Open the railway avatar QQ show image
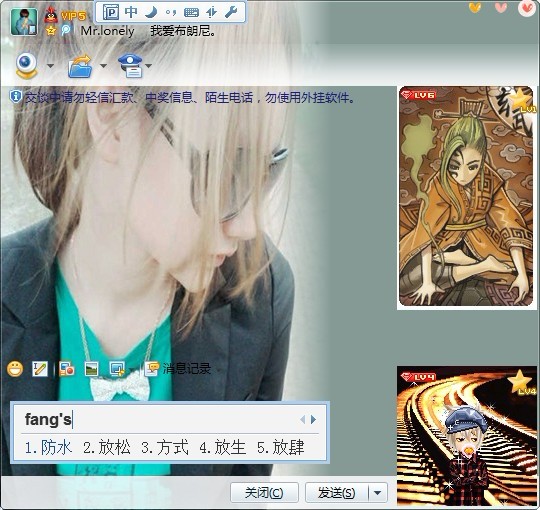 (466, 436)
